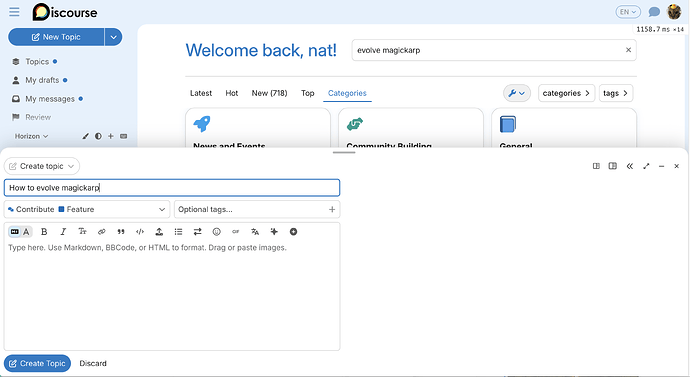Click the first split-preview layout icon
The height and width of the screenshot is (377, 690).
coord(596,166)
